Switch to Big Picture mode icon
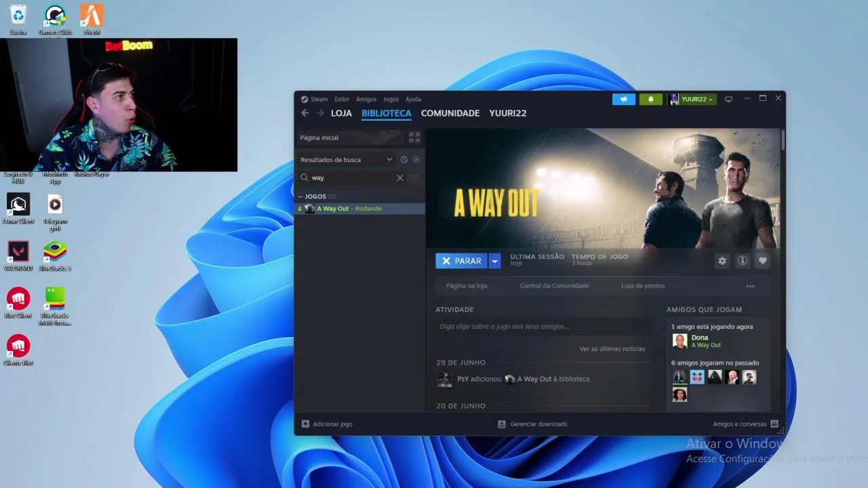Viewport: 868px width, 488px height. tap(728, 99)
